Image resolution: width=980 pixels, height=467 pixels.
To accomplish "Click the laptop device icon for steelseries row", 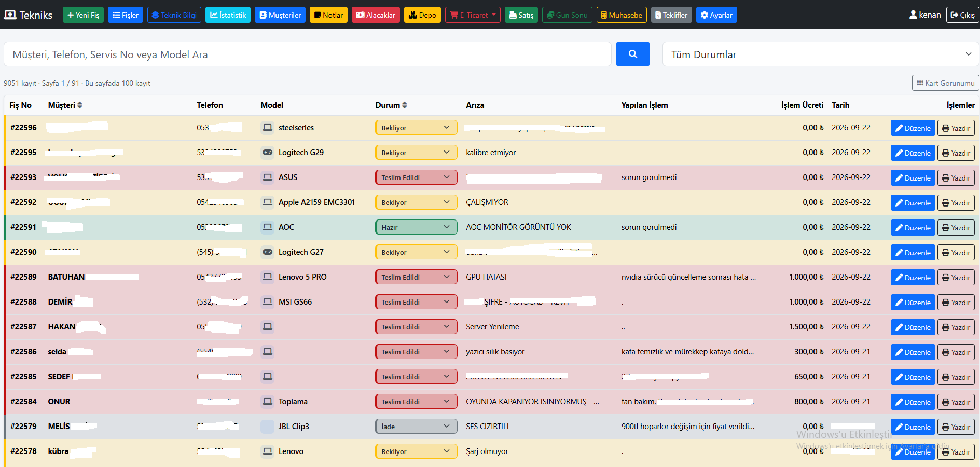I will (x=267, y=128).
